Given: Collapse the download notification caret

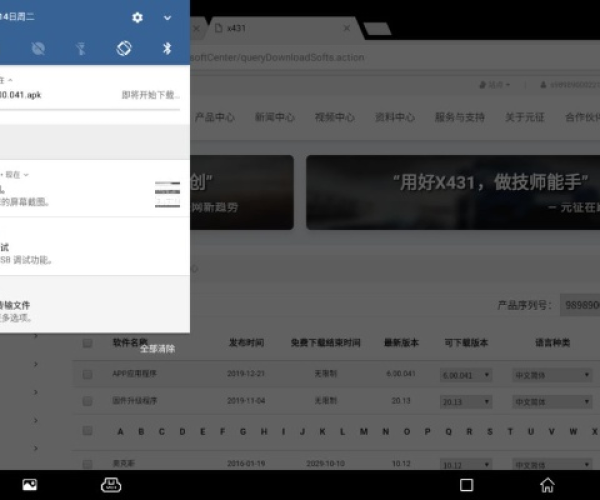Looking at the screenshot, I should (10, 80).
